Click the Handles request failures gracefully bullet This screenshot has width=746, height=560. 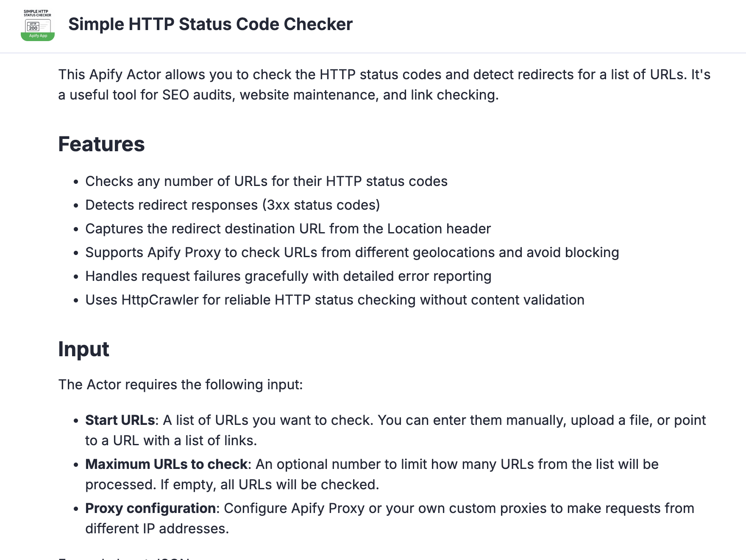(x=288, y=276)
